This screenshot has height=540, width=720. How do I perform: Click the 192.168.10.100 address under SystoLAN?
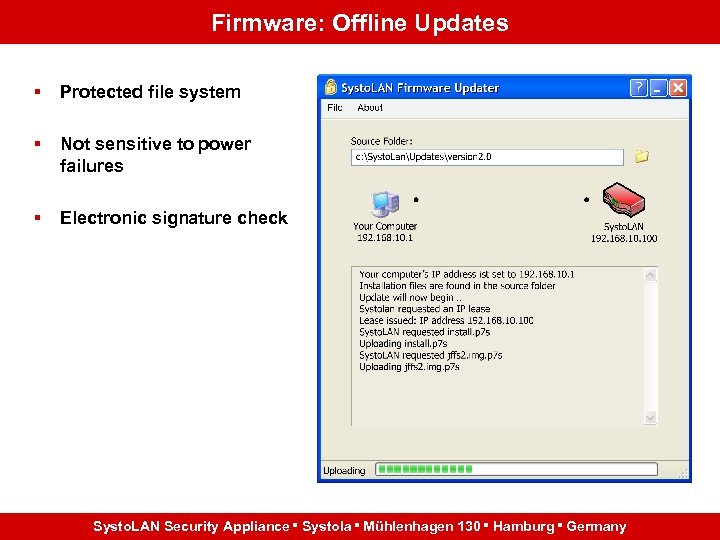click(x=624, y=238)
